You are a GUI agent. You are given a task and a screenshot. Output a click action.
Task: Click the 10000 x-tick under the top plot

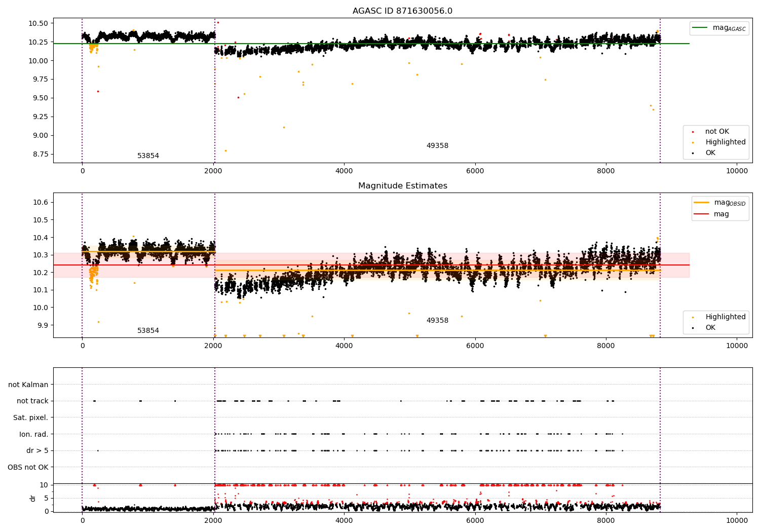[737, 171]
